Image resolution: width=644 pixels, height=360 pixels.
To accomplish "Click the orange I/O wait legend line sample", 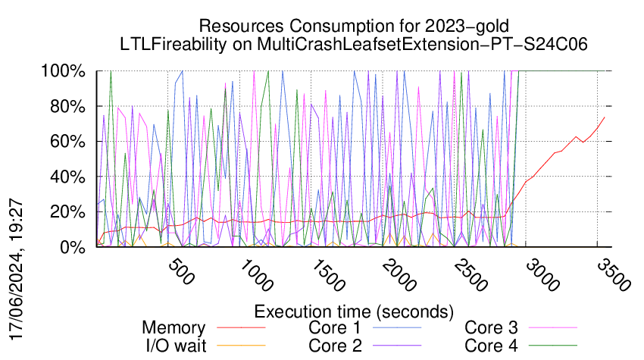I will (x=241, y=346).
